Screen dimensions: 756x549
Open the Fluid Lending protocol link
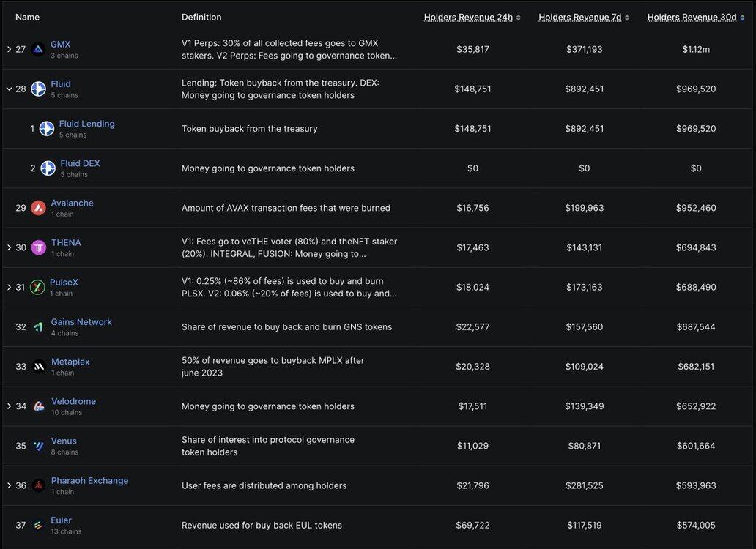(x=86, y=124)
